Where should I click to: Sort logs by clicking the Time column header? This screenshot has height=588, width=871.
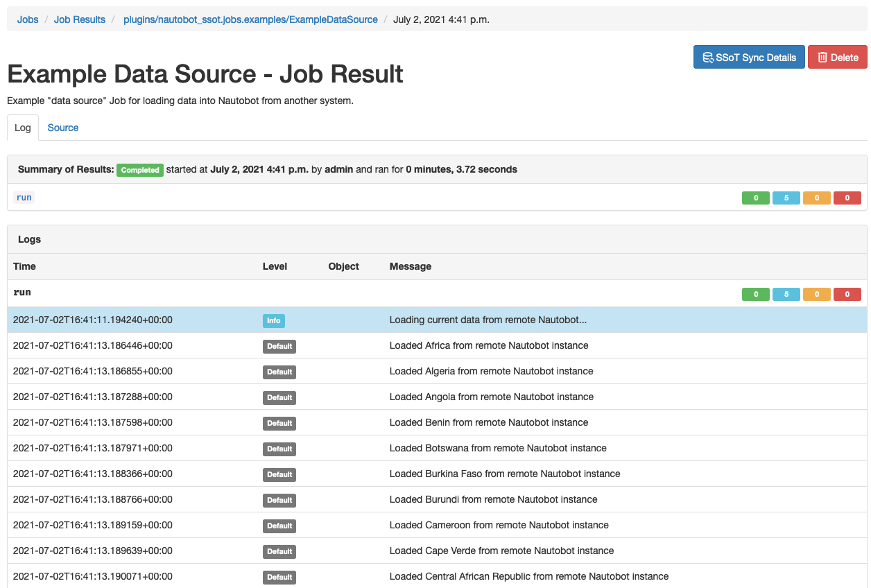pos(23,266)
